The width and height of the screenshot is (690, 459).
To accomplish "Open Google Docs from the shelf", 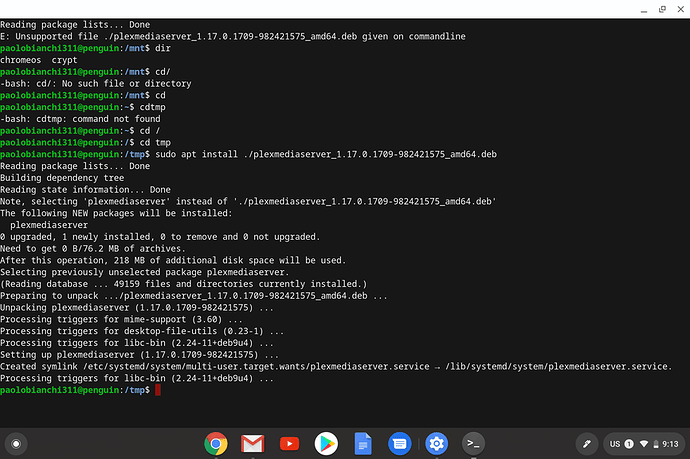I will 363,444.
